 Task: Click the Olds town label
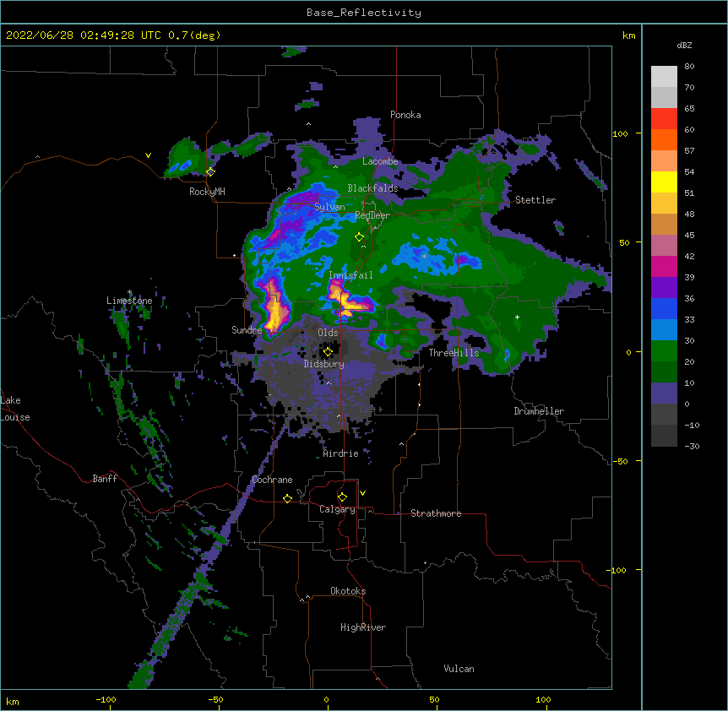point(328,333)
